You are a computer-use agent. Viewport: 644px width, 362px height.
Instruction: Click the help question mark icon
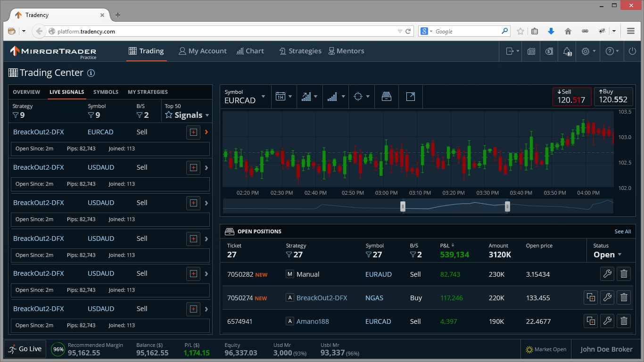(x=610, y=51)
